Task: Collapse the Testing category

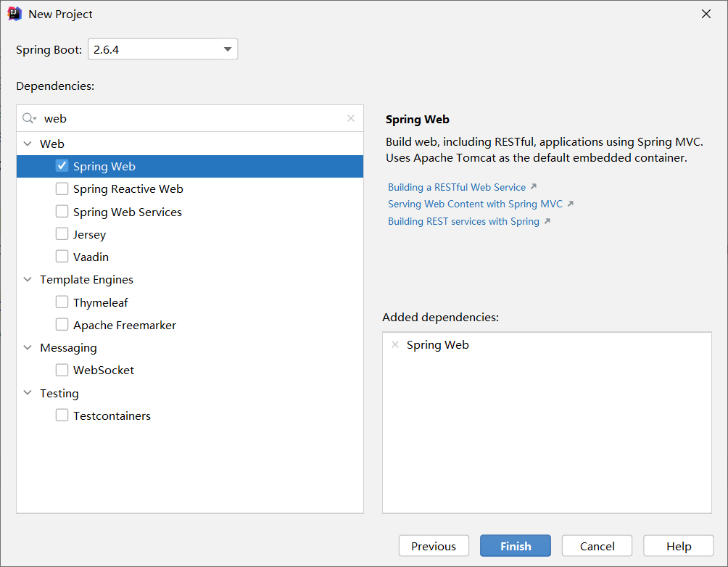Action: 28,393
